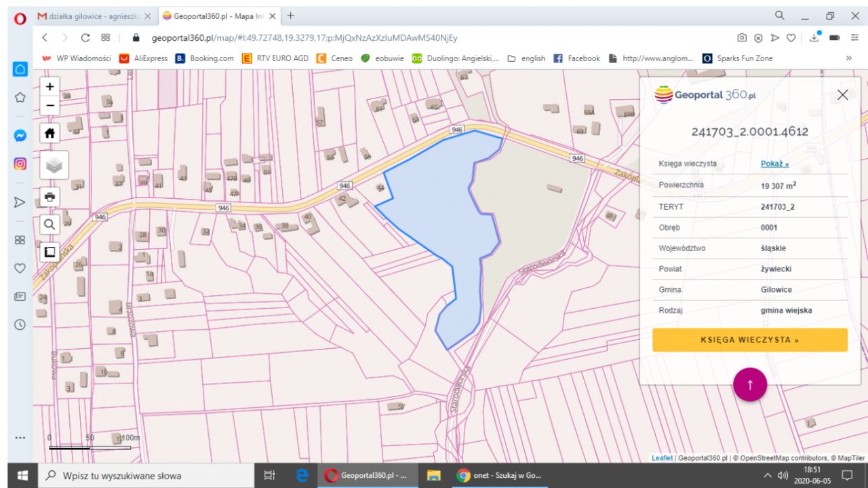
Task: Open Messenger in the Opera sidebar
Action: 20,136
